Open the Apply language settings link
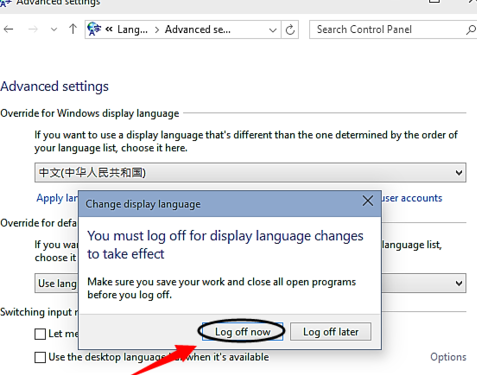The height and width of the screenshot is (375, 477). 57,198
